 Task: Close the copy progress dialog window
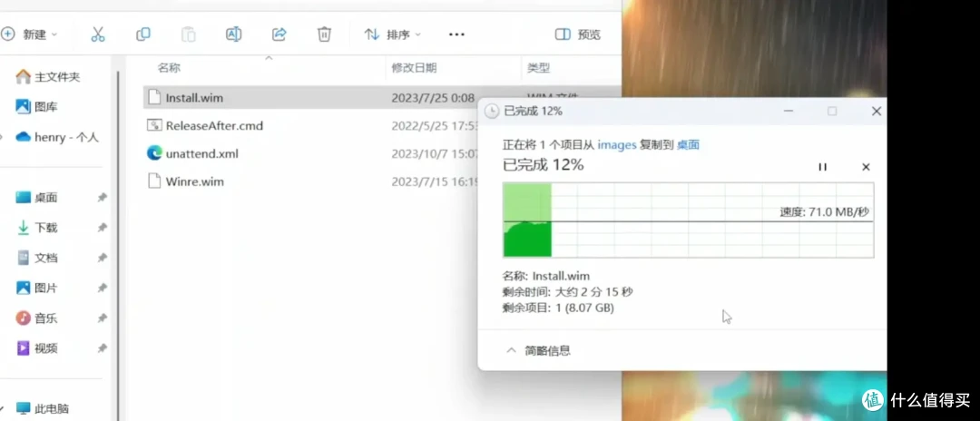tap(877, 112)
